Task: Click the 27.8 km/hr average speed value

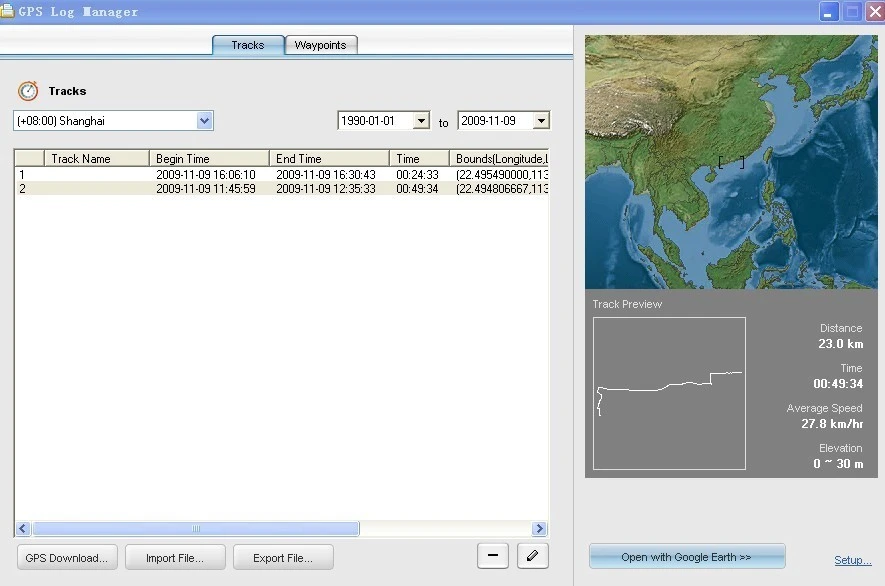Action: pyautogui.click(x=832, y=423)
